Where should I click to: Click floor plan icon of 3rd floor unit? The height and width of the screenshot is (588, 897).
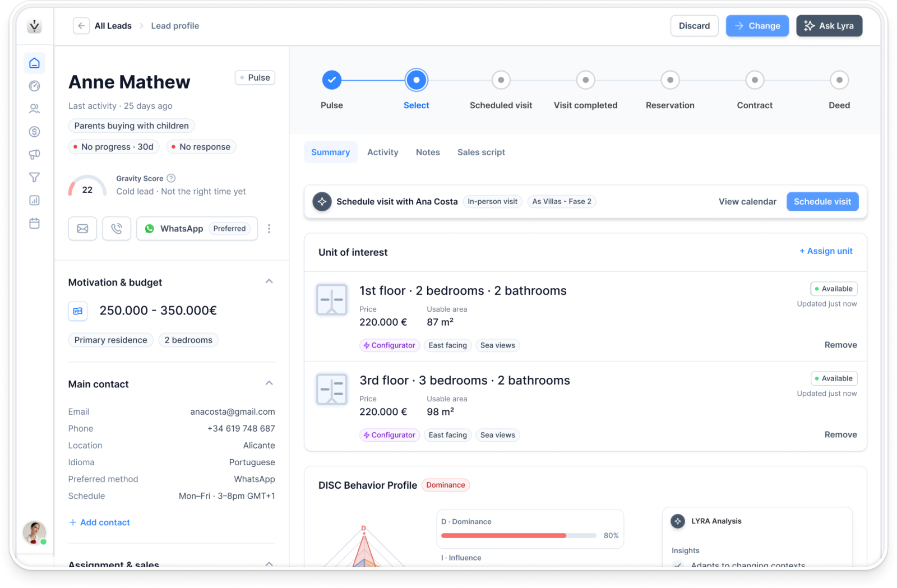(331, 389)
